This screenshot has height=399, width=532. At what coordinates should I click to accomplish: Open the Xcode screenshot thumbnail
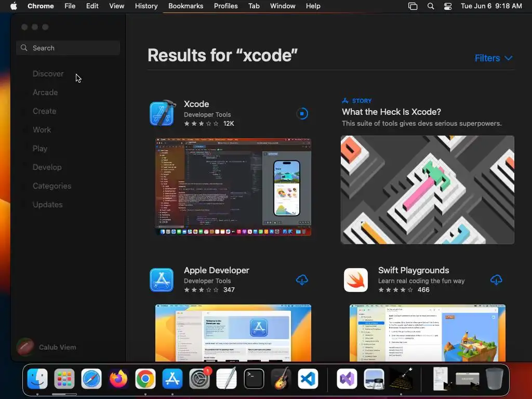click(x=233, y=187)
